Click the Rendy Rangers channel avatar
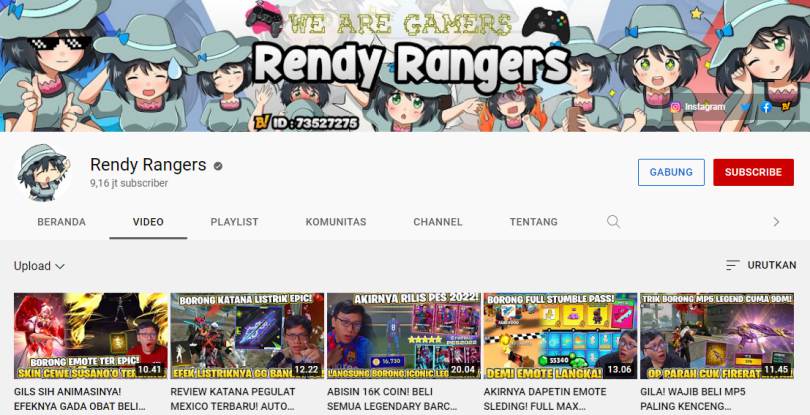Screen dimensions: 810x415 click(43, 172)
